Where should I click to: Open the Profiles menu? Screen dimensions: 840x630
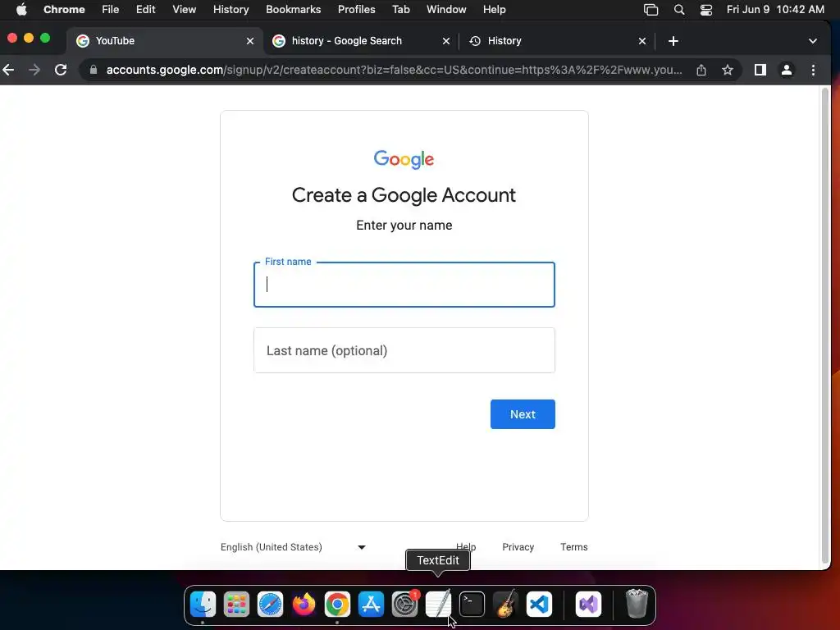356,9
